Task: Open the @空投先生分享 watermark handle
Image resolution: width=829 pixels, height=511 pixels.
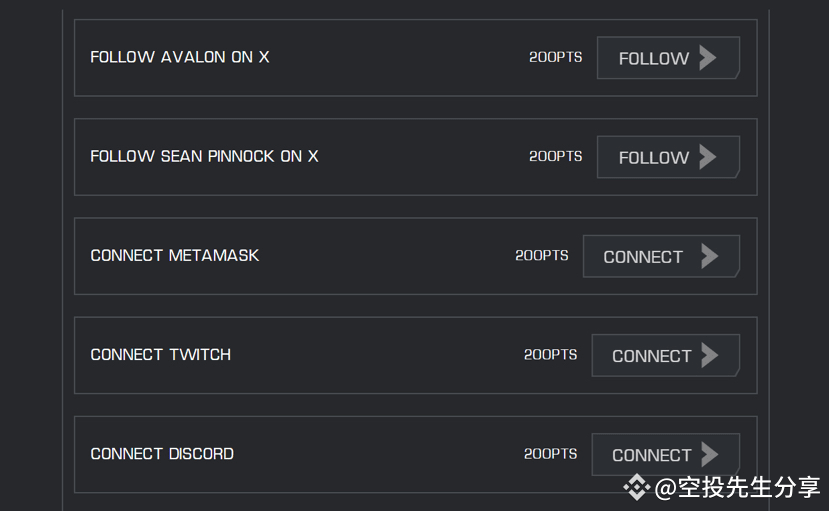Action: pyautogui.click(x=737, y=487)
